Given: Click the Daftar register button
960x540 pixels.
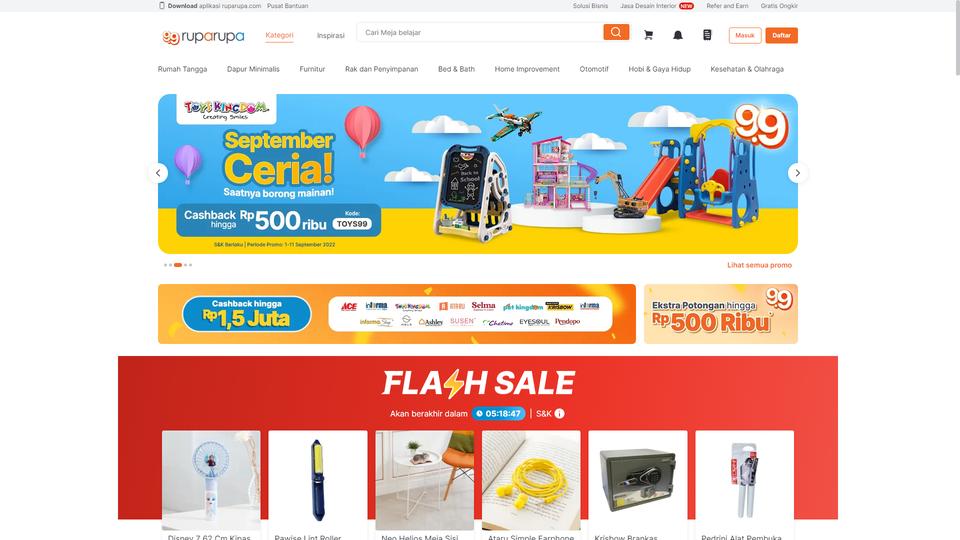Looking at the screenshot, I should [781, 36].
